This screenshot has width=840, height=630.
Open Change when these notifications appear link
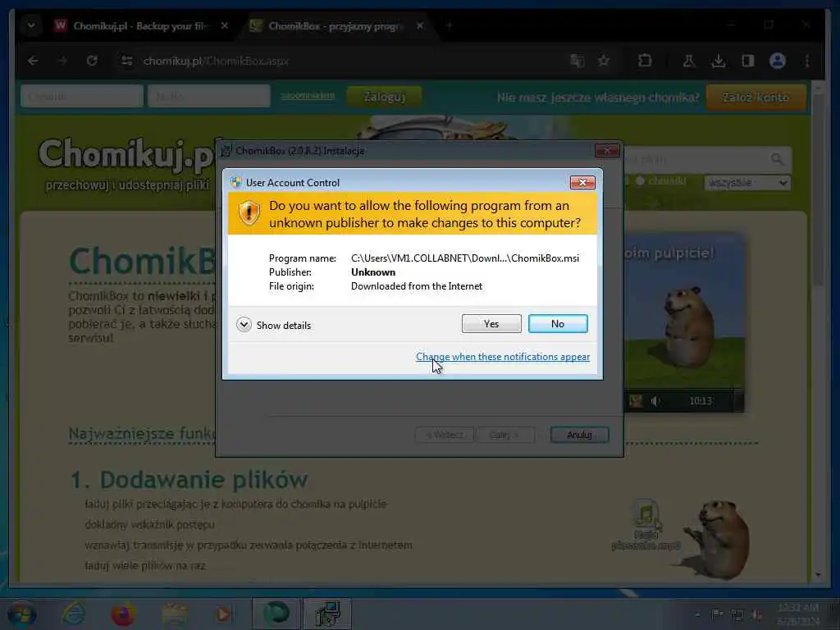click(503, 357)
